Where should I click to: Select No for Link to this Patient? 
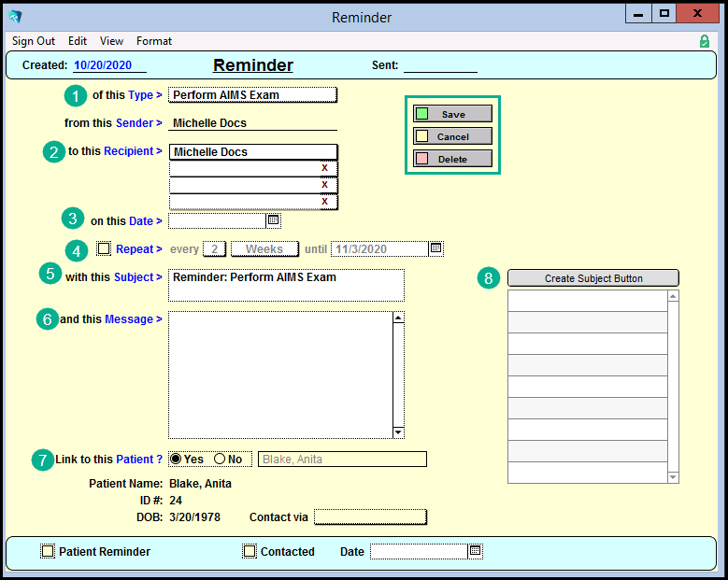pos(221,459)
